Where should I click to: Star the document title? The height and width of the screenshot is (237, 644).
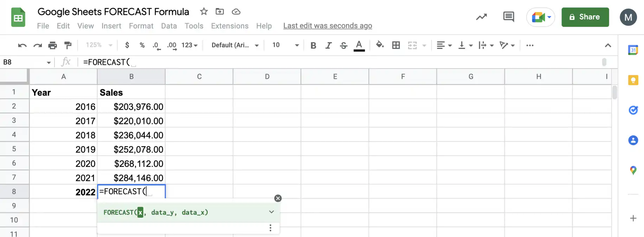pos(204,12)
